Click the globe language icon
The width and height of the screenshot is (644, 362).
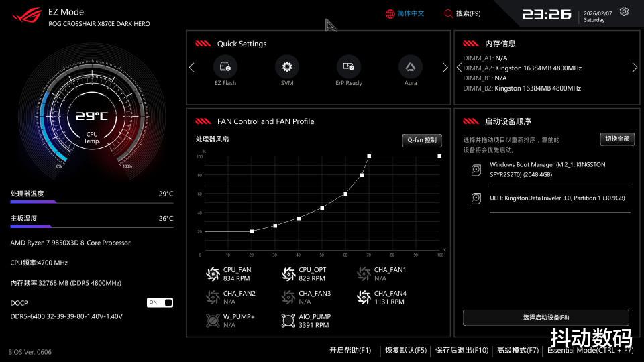point(390,14)
